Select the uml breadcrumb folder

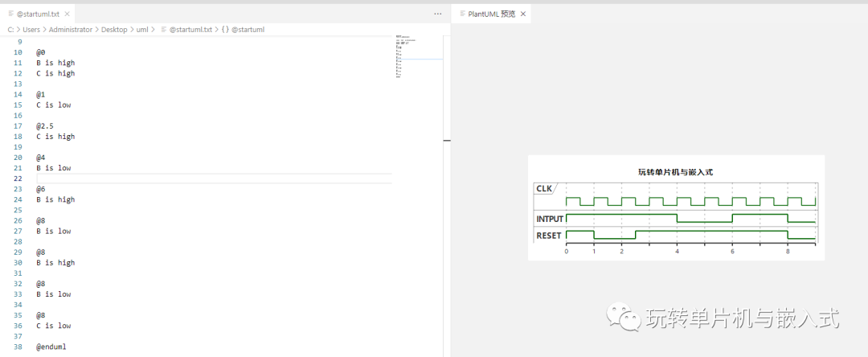tap(142, 30)
